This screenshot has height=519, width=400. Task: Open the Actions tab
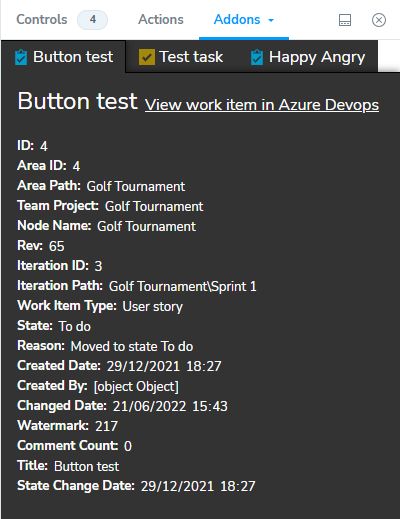pos(161,20)
